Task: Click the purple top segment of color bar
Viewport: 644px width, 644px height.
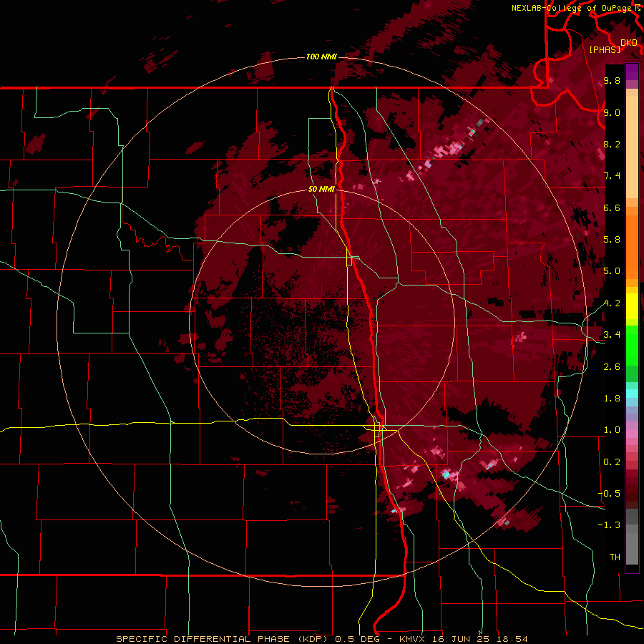Action: coord(632,72)
